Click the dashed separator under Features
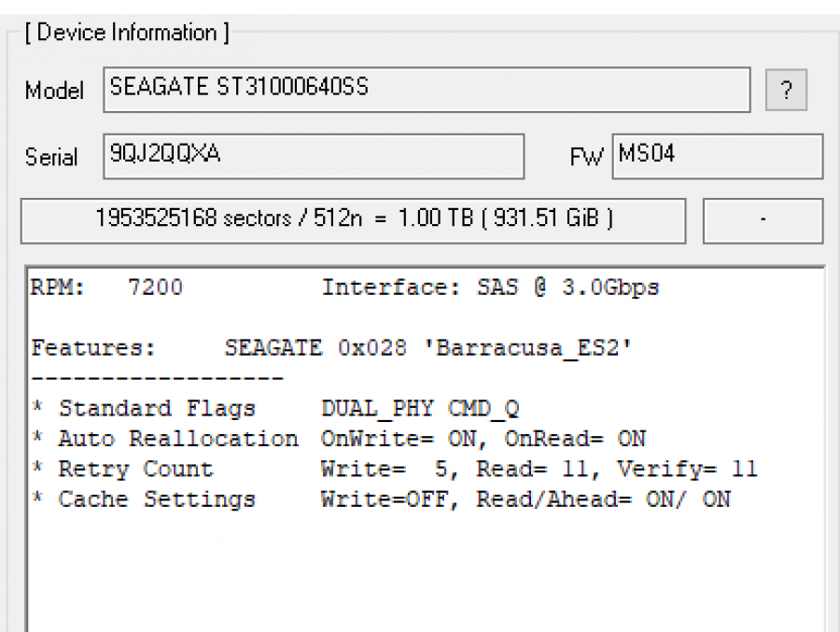The width and height of the screenshot is (840, 632). tap(157, 378)
